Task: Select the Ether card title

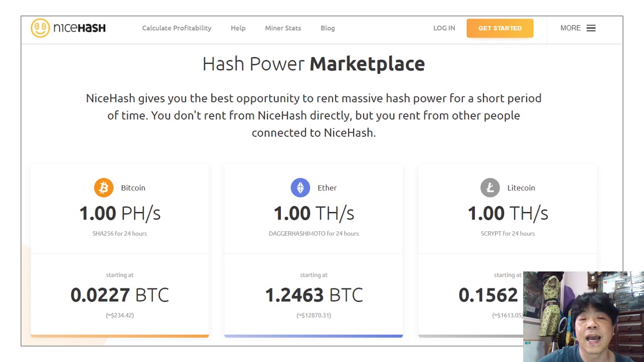Action: (x=327, y=188)
